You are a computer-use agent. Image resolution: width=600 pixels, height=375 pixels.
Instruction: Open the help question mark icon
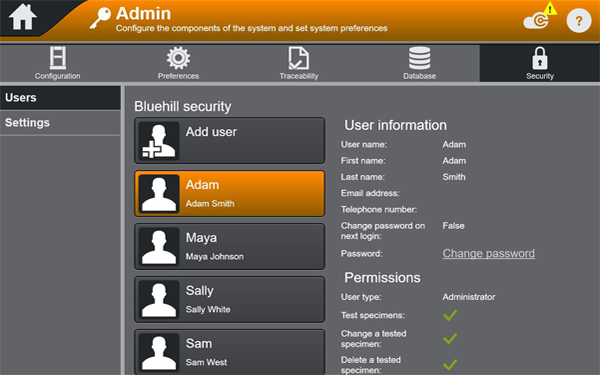click(x=579, y=21)
